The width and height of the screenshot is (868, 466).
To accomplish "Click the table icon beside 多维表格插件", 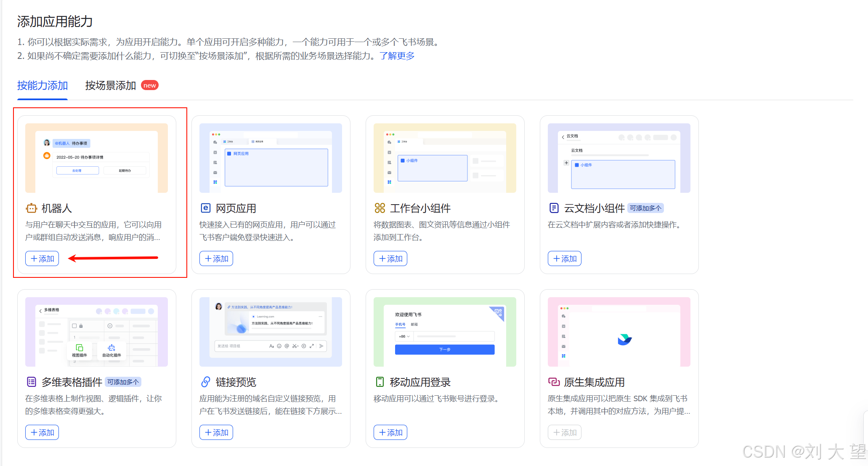I will [x=32, y=382].
